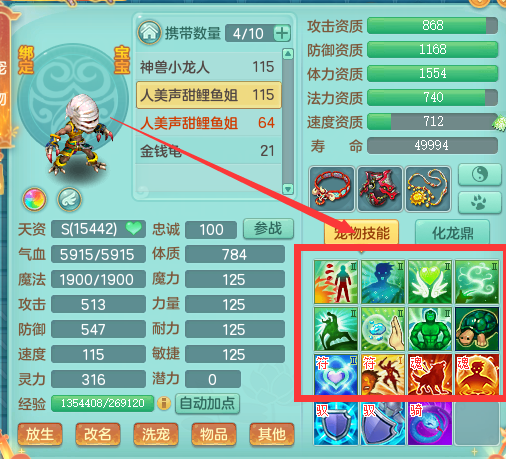
Task: Click the 洗宠 button
Action: 156,434
